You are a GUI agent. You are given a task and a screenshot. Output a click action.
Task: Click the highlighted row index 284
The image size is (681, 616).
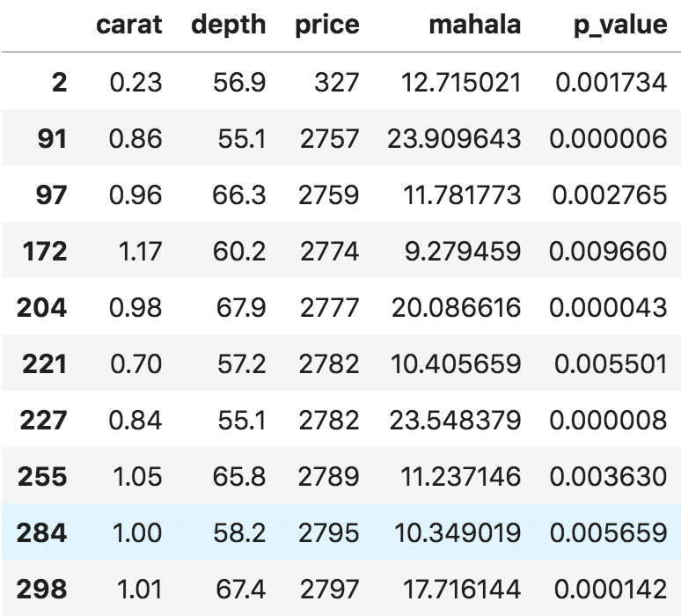[42, 532]
